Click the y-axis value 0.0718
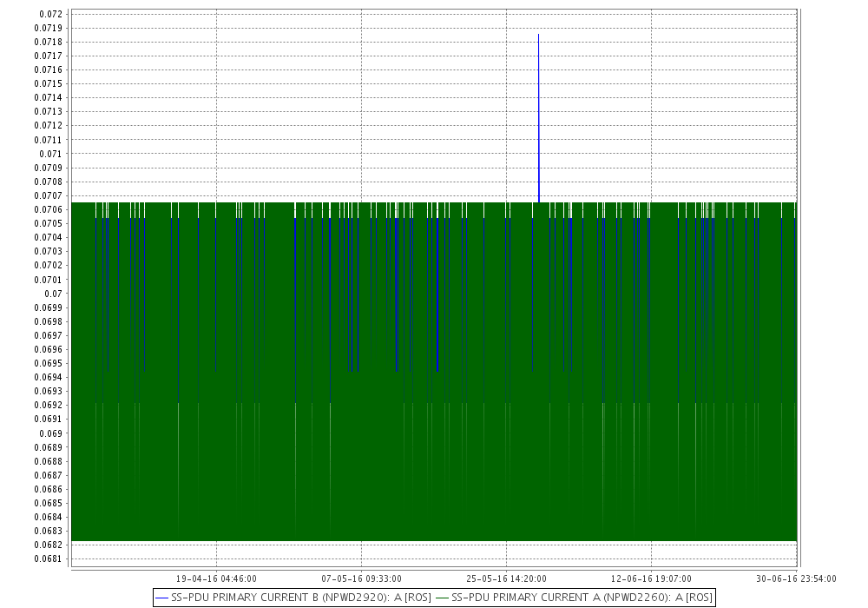 (x=48, y=42)
